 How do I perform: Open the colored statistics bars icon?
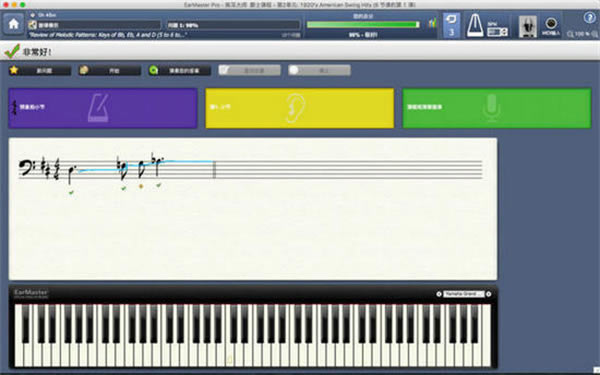pos(432,23)
